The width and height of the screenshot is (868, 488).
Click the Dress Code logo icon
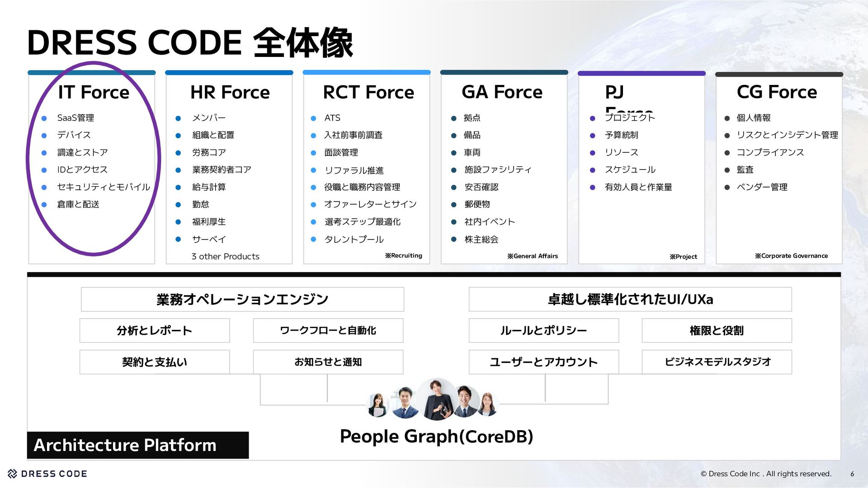pos(13,474)
